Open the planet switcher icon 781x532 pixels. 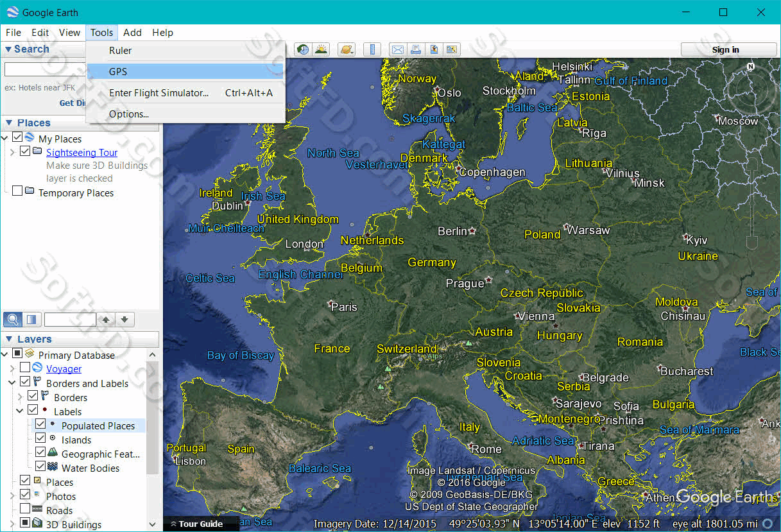[347, 49]
